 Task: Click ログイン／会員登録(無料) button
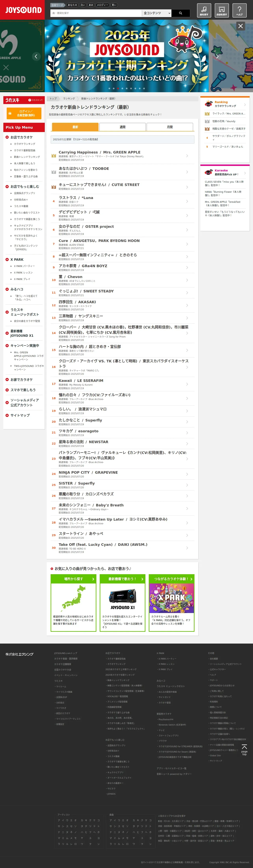(x=24, y=113)
